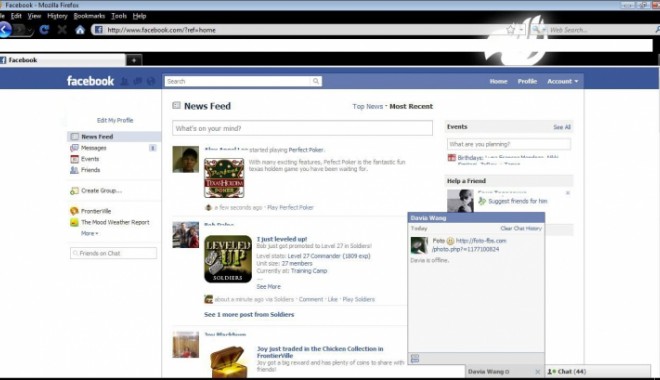Image resolution: width=660 pixels, height=380 pixels.
Task: Open the Chat (44) bar
Action: point(598,372)
